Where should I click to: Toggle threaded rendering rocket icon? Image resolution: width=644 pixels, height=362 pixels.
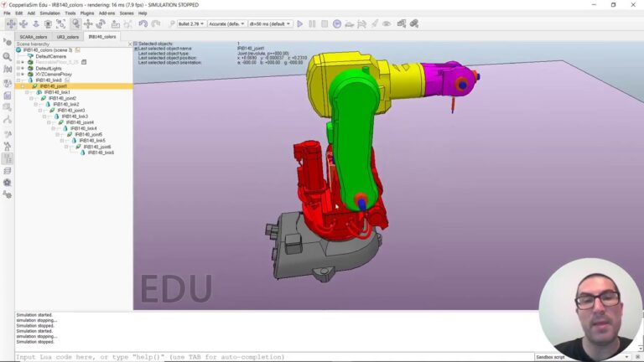click(375, 23)
